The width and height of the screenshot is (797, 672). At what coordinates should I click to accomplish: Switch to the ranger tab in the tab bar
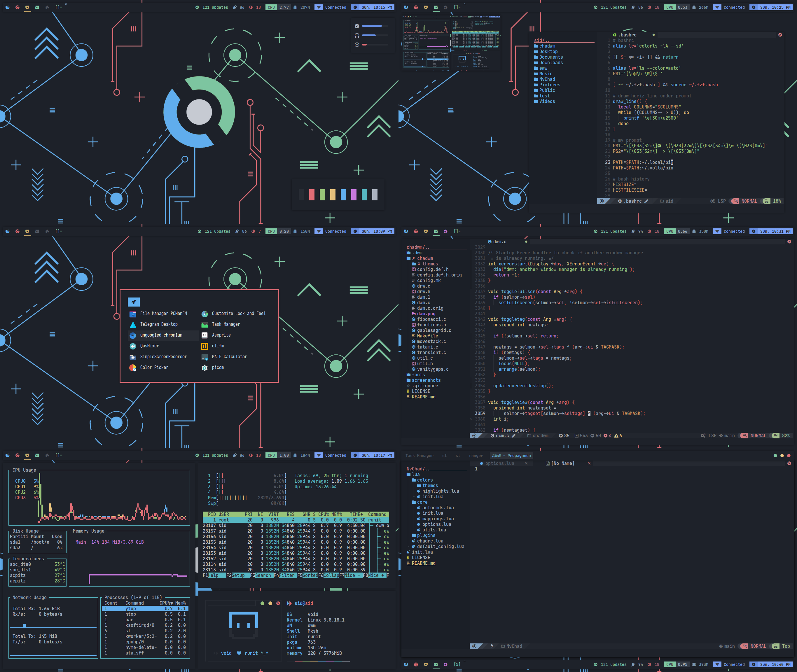(476, 456)
